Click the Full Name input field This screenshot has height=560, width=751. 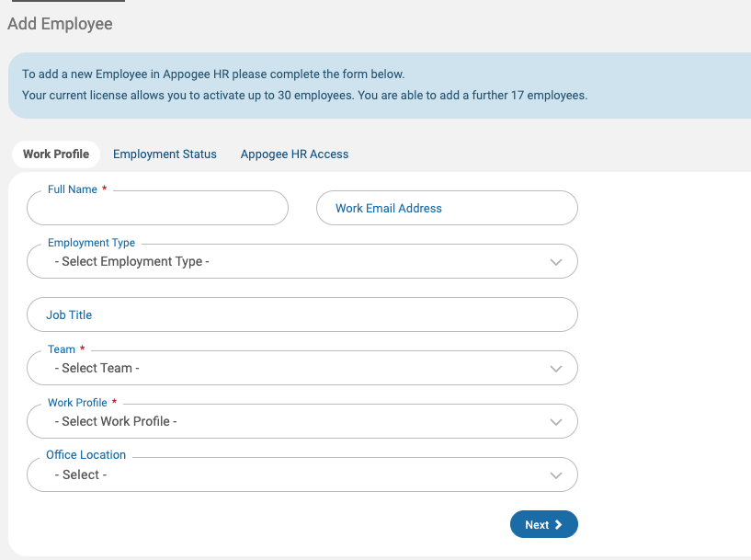156,208
